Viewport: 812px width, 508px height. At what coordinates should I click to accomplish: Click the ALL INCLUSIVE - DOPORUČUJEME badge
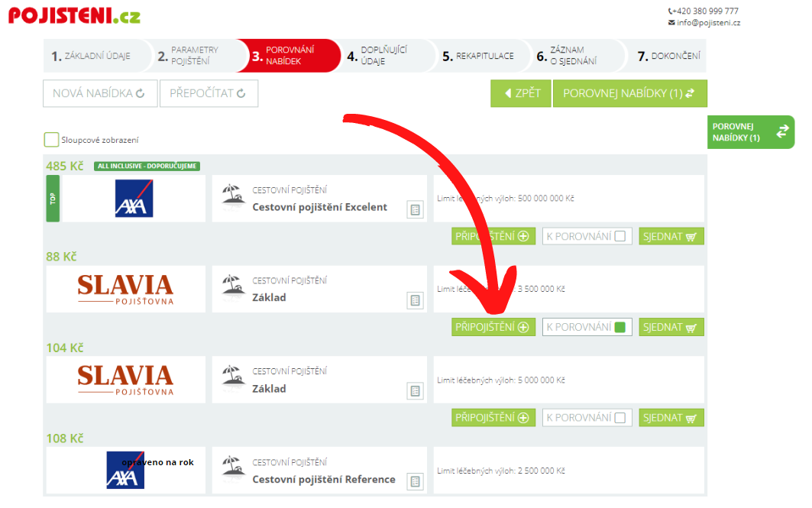[147, 167]
